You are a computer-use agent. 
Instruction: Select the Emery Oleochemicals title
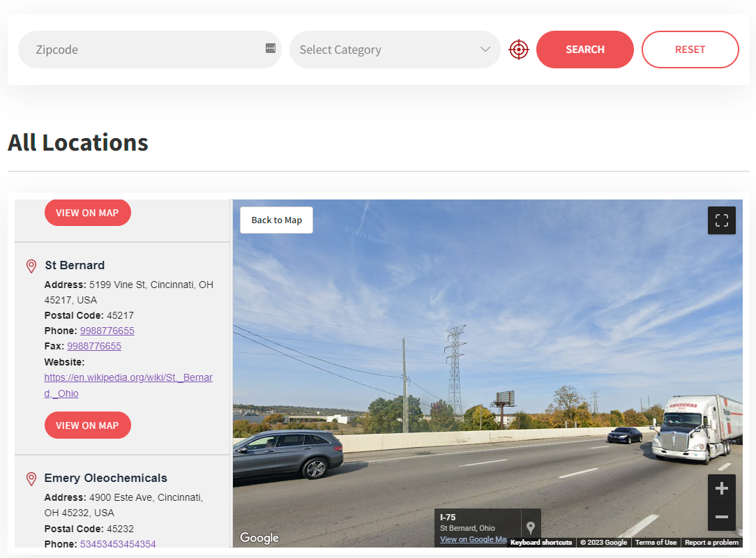pyautogui.click(x=105, y=478)
